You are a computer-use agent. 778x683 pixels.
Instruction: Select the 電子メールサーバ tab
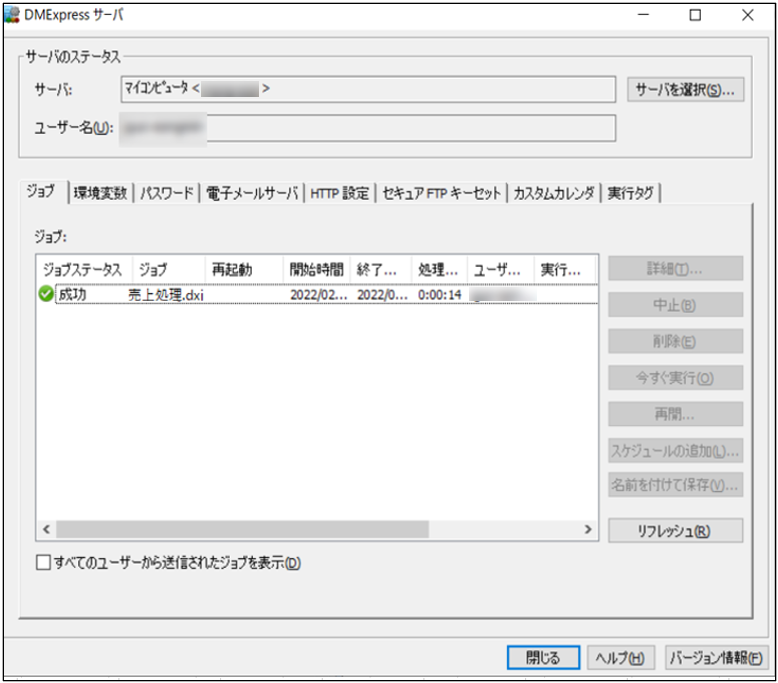[x=252, y=194]
